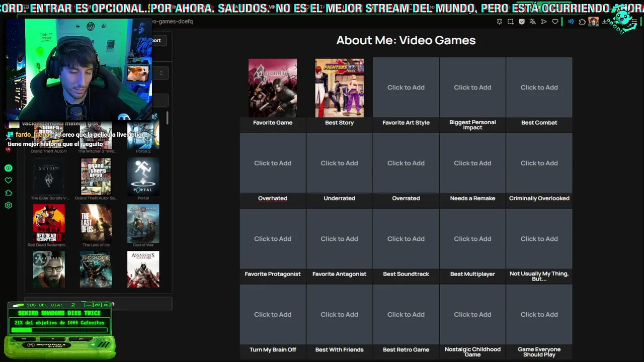Screen dimensions: 644x362
Task: Click the Best Story Fighters cover
Action: 339,88
